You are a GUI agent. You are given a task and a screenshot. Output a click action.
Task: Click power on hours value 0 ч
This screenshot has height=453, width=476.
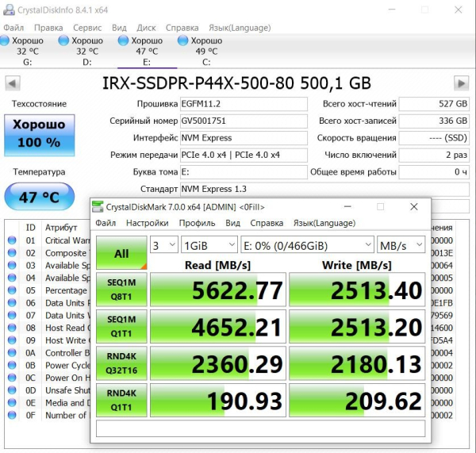click(434, 172)
